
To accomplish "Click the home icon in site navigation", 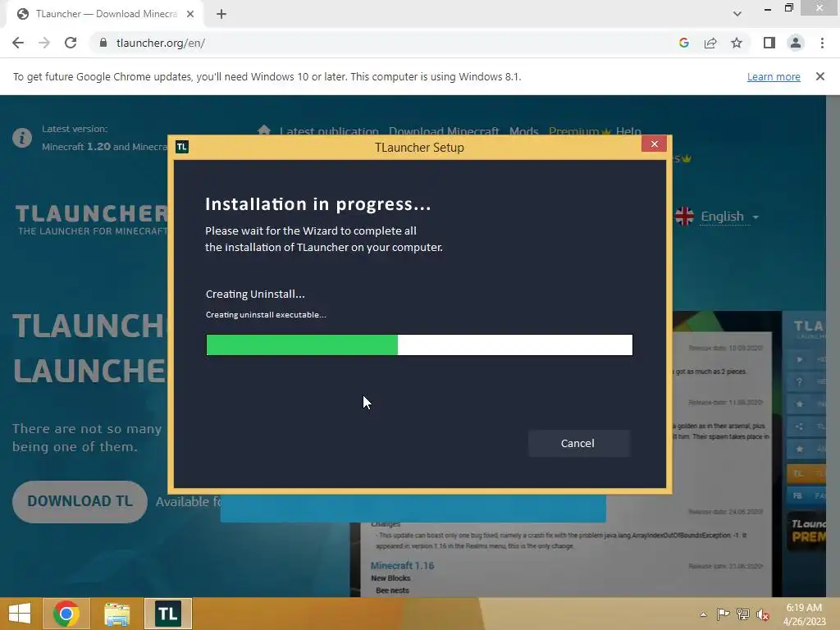I will (263, 130).
